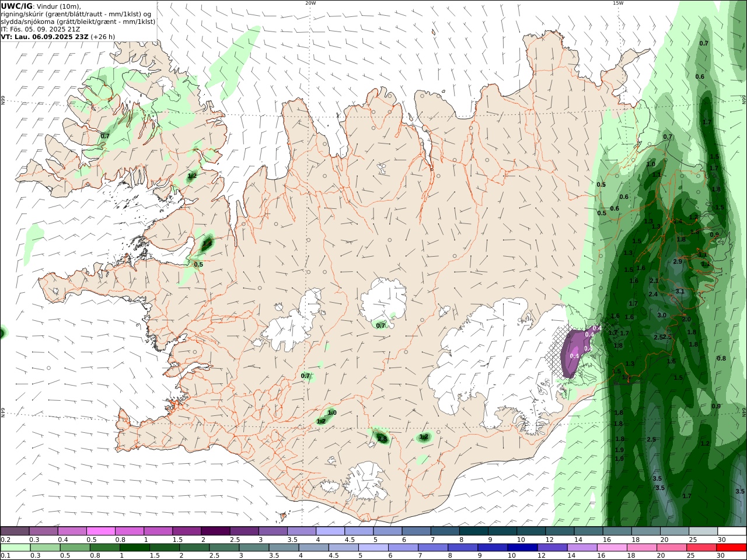Click the '20W' longitude label
747x560 pixels.
[x=310, y=3]
